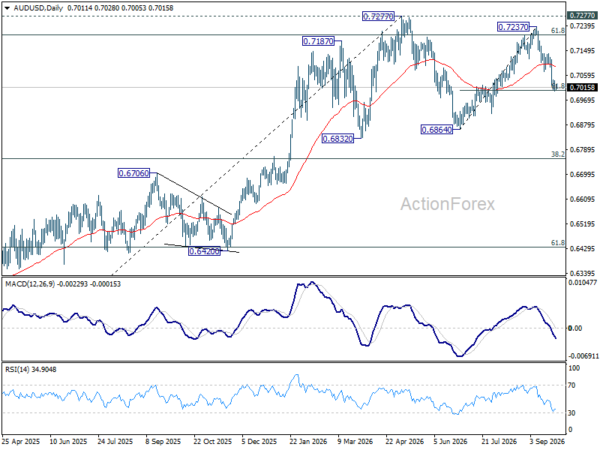
Task: Click the current price tag 0.70158
Action: [582, 87]
